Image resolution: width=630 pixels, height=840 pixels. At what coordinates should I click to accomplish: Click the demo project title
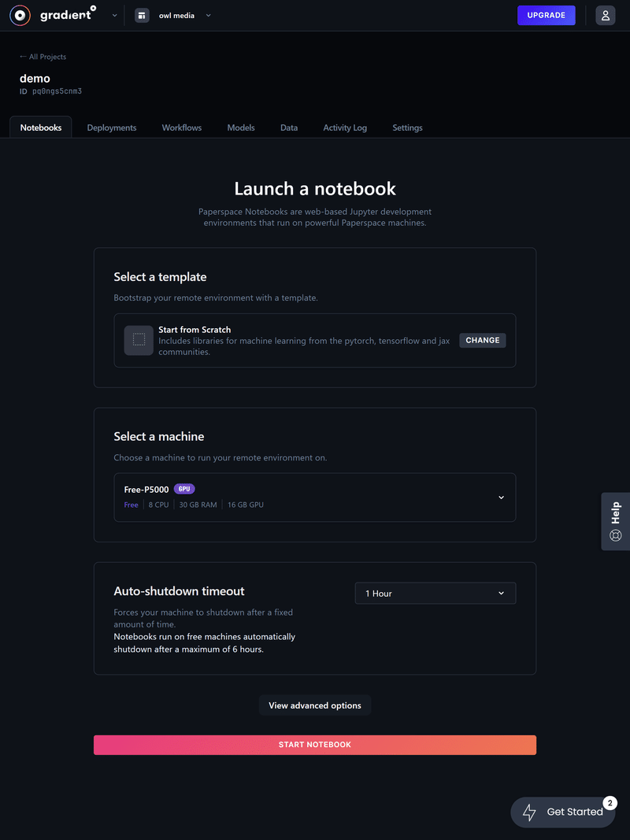pyautogui.click(x=35, y=78)
